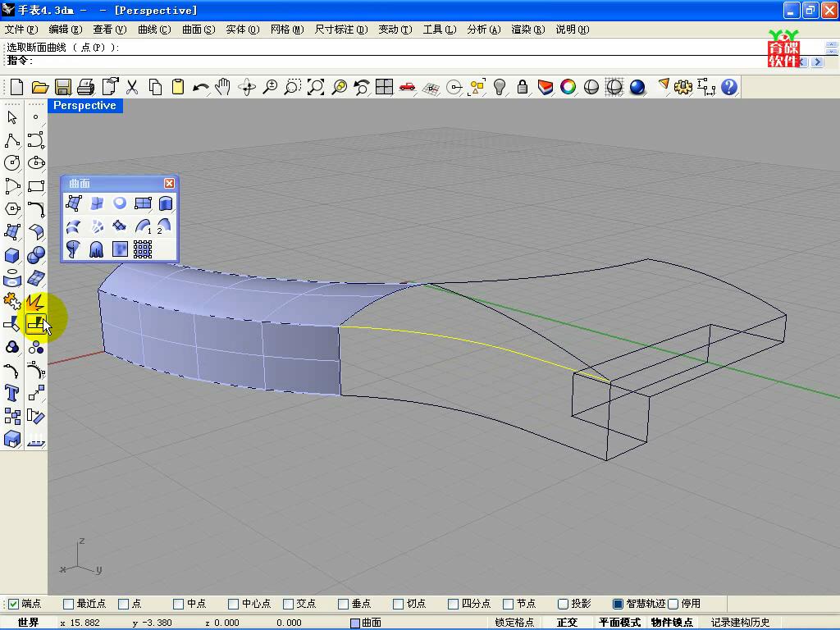Tick the 节点 snap checkbox
840x630 pixels.
click(509, 604)
